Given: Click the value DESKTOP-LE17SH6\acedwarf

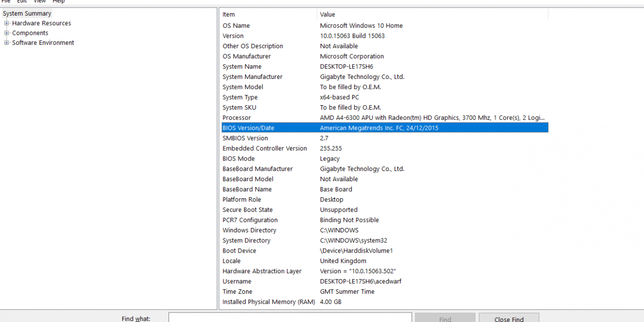Looking at the screenshot, I should (361, 282).
